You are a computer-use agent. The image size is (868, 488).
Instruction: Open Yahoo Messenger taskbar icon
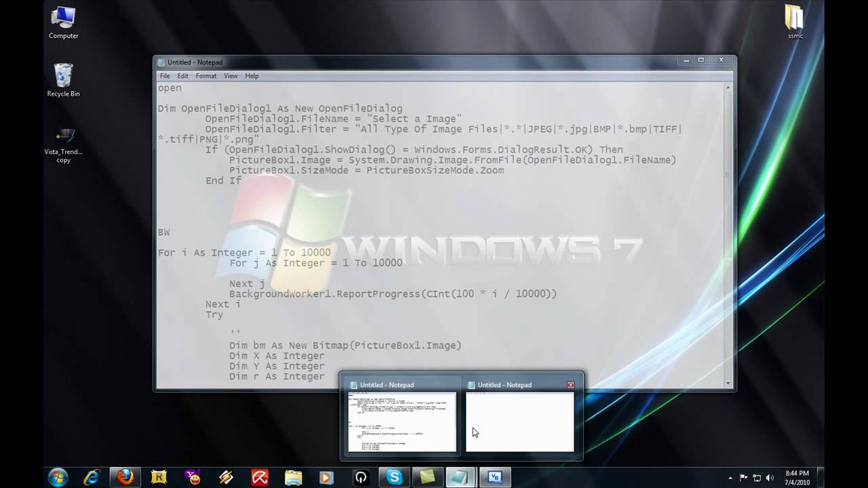click(x=193, y=478)
